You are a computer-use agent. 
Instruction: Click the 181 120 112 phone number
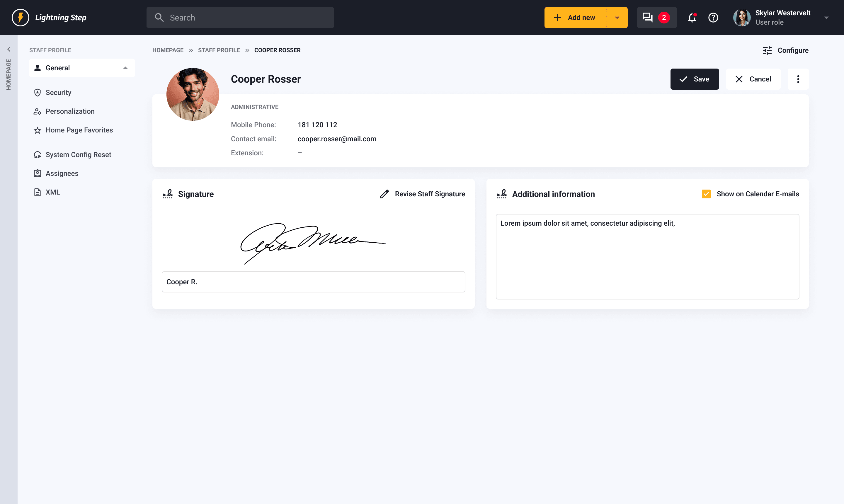click(317, 125)
